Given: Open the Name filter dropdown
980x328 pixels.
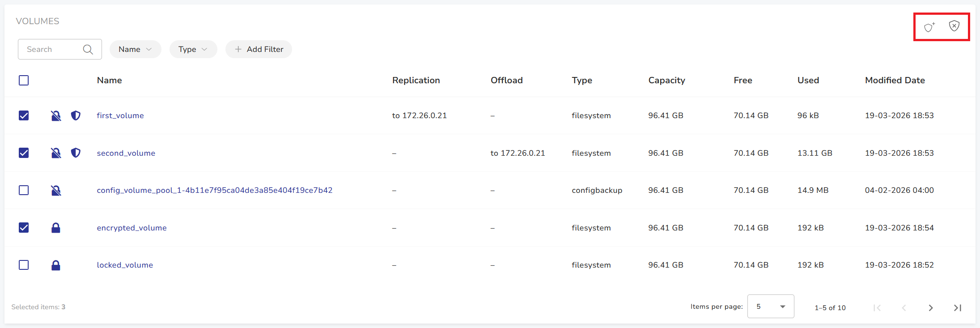Looking at the screenshot, I should click(135, 49).
